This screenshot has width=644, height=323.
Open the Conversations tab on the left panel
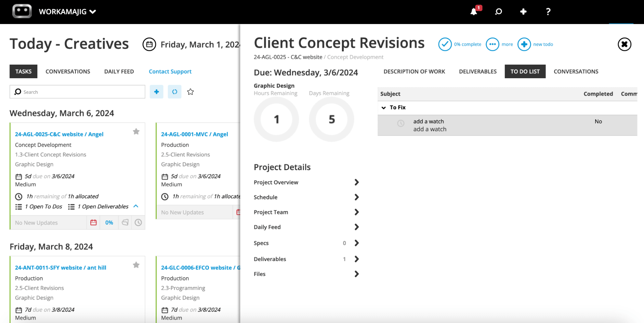tap(68, 71)
